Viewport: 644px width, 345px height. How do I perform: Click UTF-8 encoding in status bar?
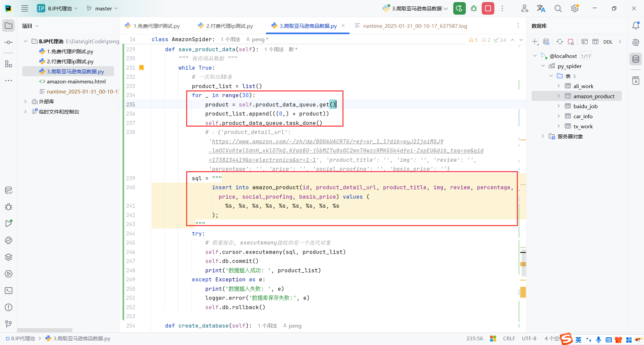click(x=529, y=339)
